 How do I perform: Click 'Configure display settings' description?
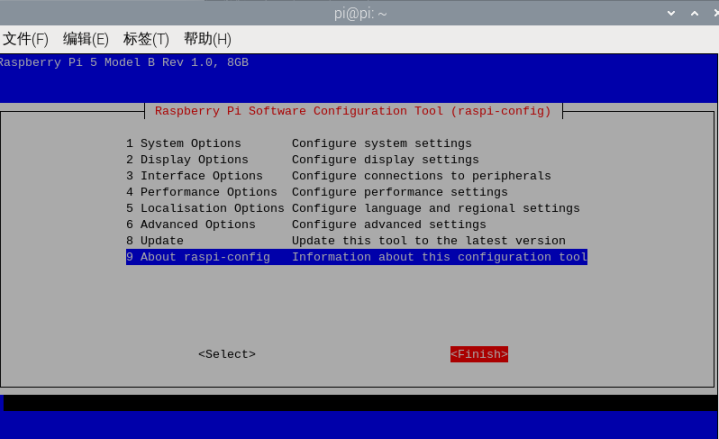pyautogui.click(x=385, y=160)
